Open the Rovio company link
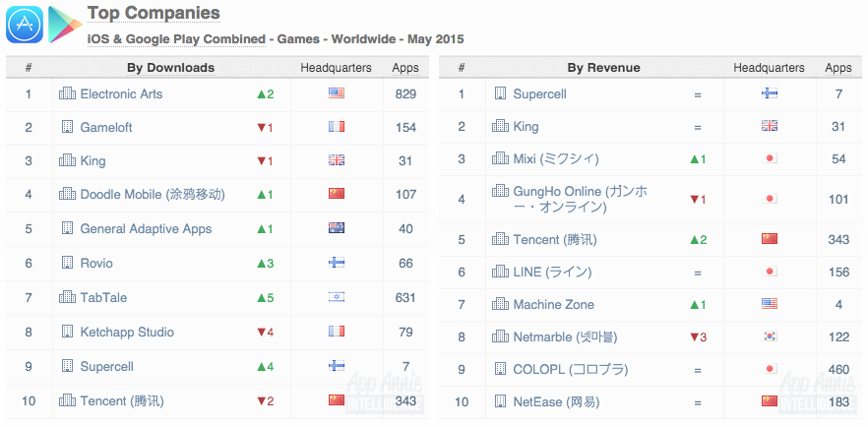The width and height of the screenshot is (868, 427). tap(96, 263)
